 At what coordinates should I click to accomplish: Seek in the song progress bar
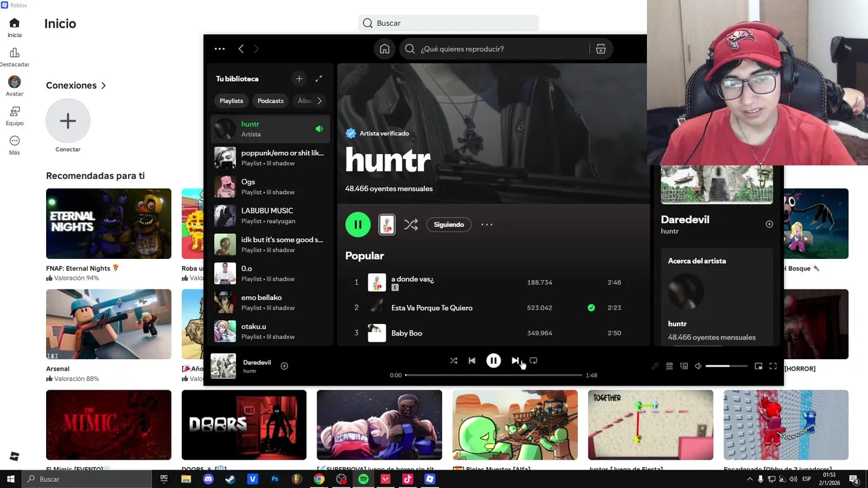(494, 375)
